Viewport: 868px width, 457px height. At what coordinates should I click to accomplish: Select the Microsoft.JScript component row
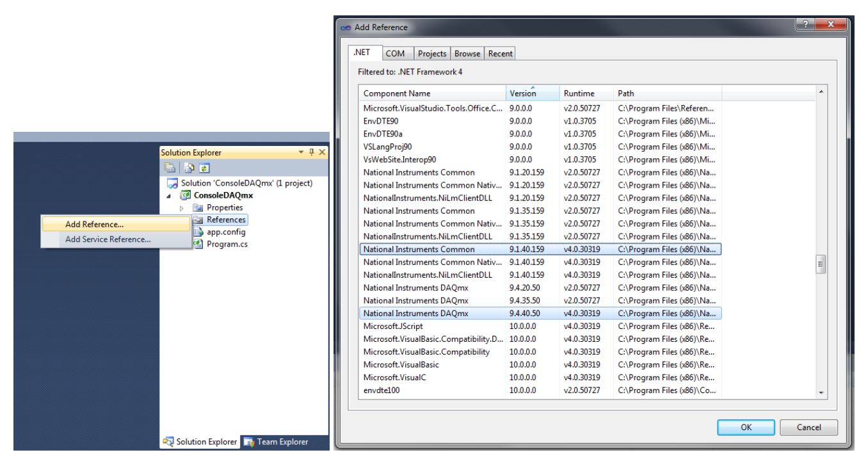(540, 326)
